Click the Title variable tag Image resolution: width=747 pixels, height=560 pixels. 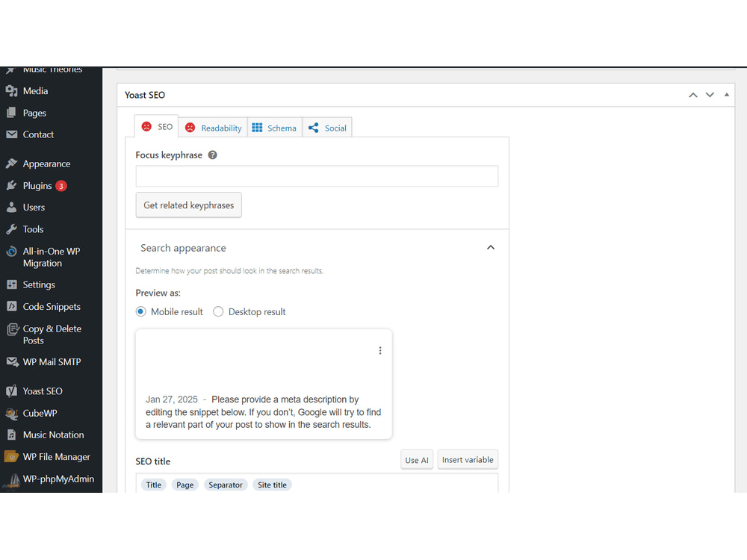click(153, 485)
